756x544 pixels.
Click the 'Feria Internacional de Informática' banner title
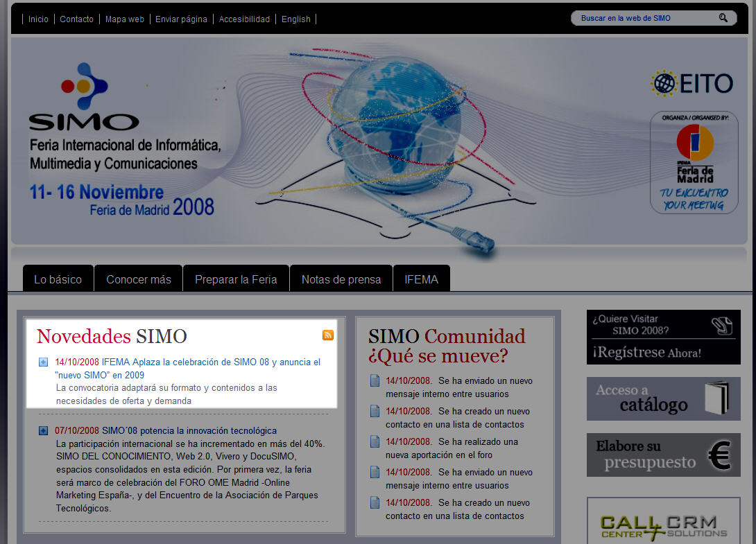(126, 154)
